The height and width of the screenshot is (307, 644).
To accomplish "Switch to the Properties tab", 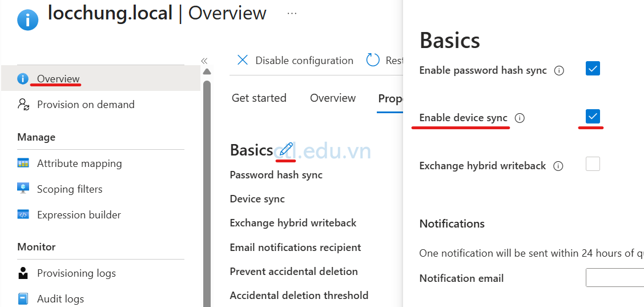I will point(390,99).
